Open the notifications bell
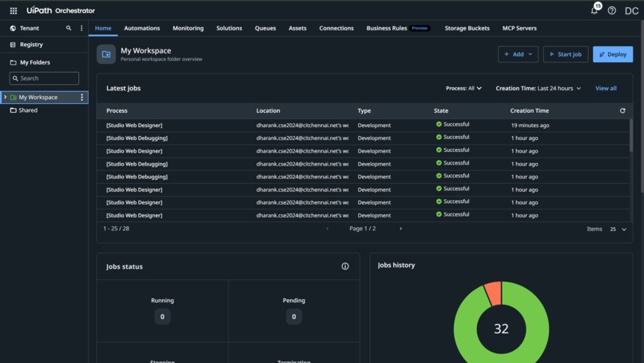644x363 pixels. click(594, 10)
